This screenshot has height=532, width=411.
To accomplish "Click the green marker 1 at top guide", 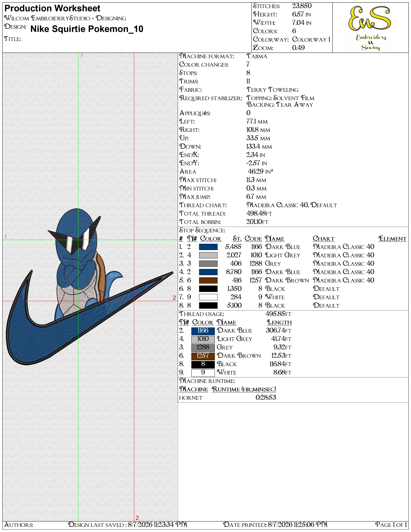I will [x=82, y=56].
